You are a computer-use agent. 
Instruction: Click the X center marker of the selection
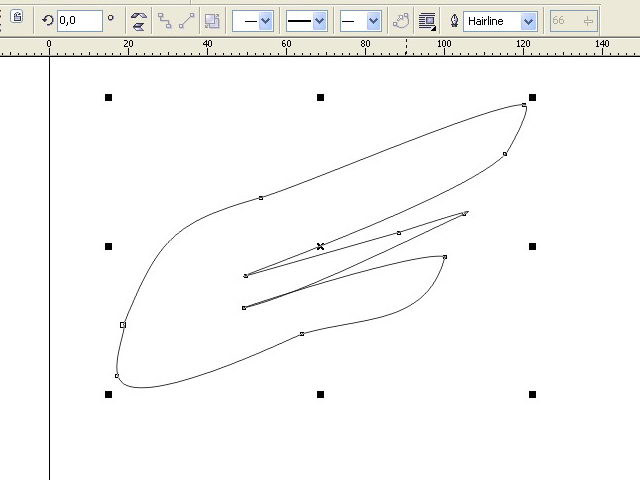click(320, 246)
